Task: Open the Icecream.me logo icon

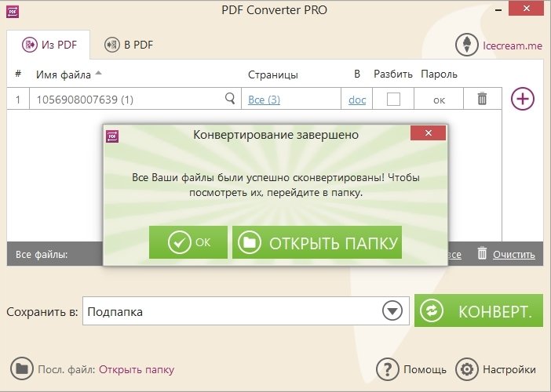Action: tap(467, 45)
